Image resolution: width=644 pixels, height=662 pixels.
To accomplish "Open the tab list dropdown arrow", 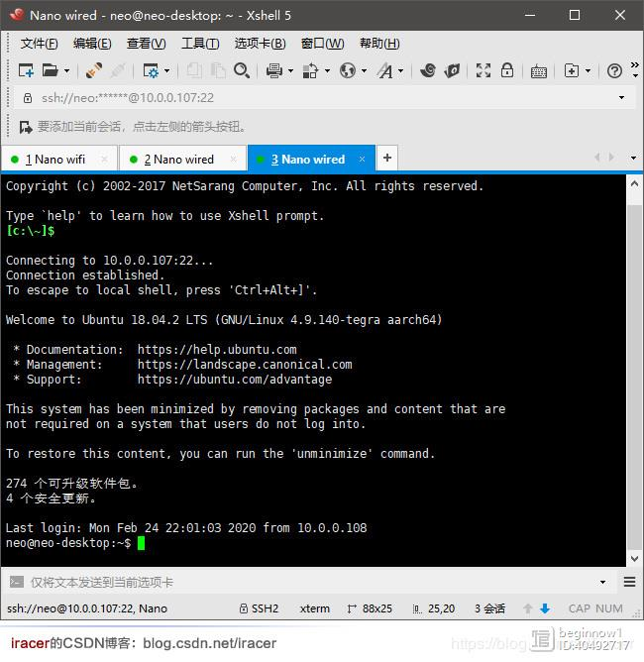I will pos(633,158).
